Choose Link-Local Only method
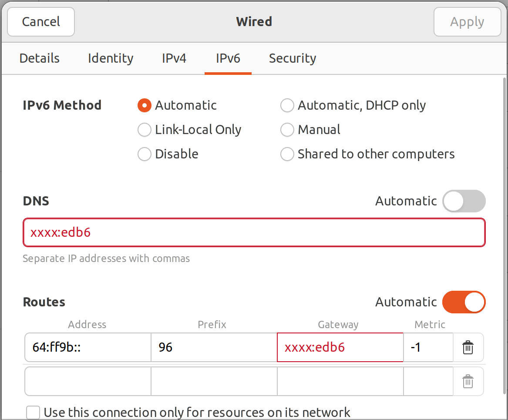 point(145,130)
